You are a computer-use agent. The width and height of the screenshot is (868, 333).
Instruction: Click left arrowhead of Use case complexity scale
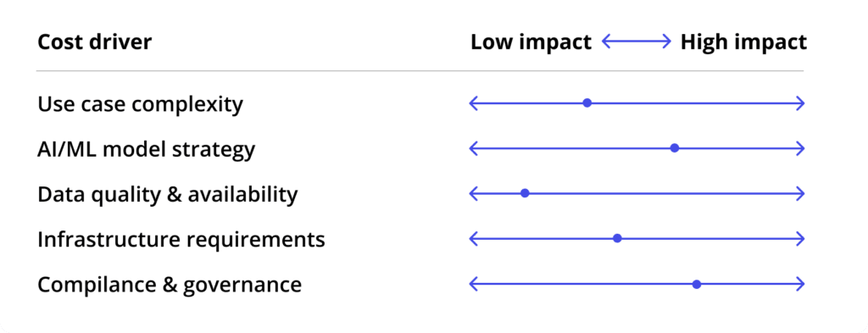tap(473, 103)
